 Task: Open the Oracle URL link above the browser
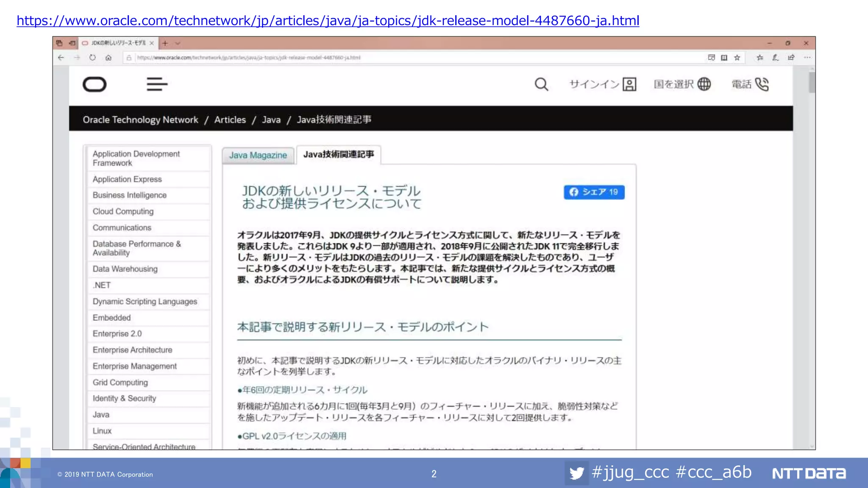328,20
